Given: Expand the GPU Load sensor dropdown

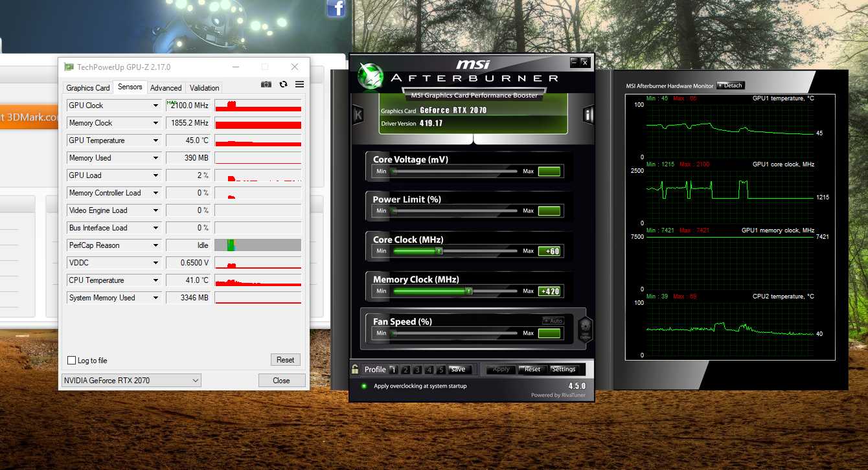Looking at the screenshot, I should pyautogui.click(x=155, y=175).
